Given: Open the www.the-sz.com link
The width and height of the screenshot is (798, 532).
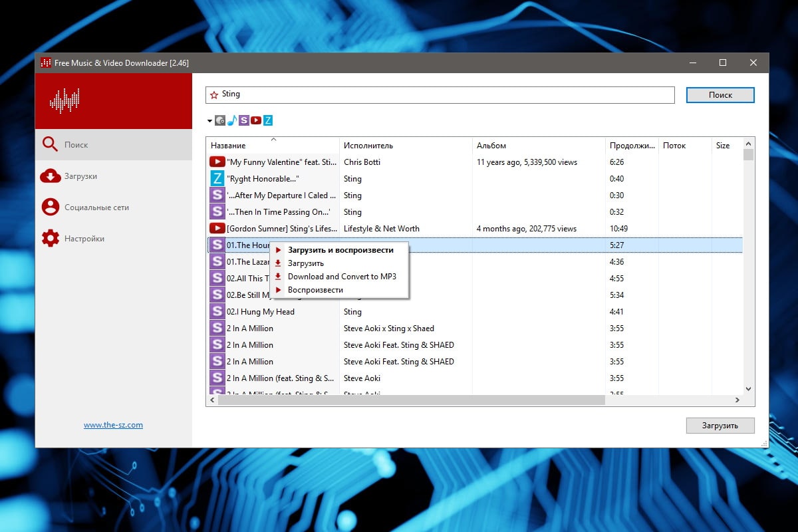Looking at the screenshot, I should (x=113, y=425).
